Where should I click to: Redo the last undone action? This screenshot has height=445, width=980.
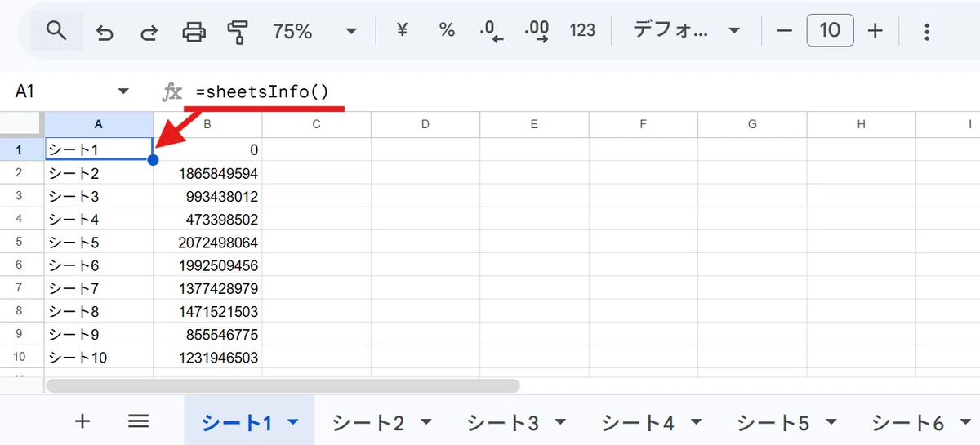point(149,32)
